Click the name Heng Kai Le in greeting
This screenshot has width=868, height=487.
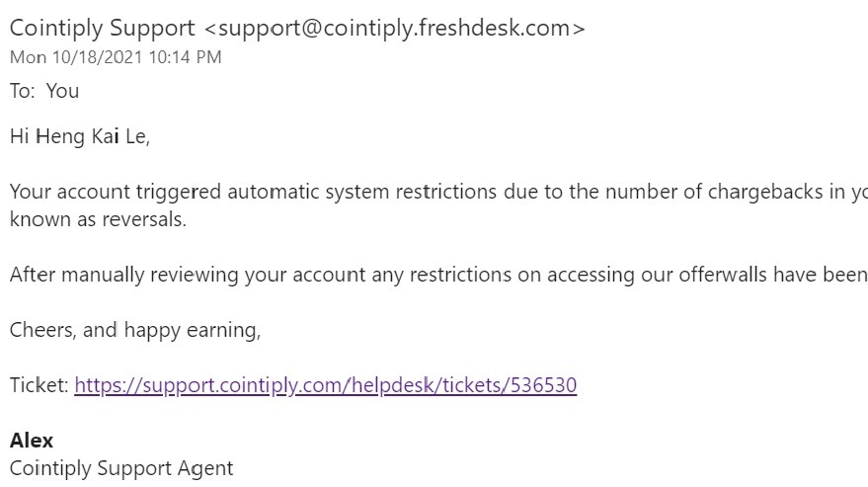pyautogui.click(x=92, y=136)
